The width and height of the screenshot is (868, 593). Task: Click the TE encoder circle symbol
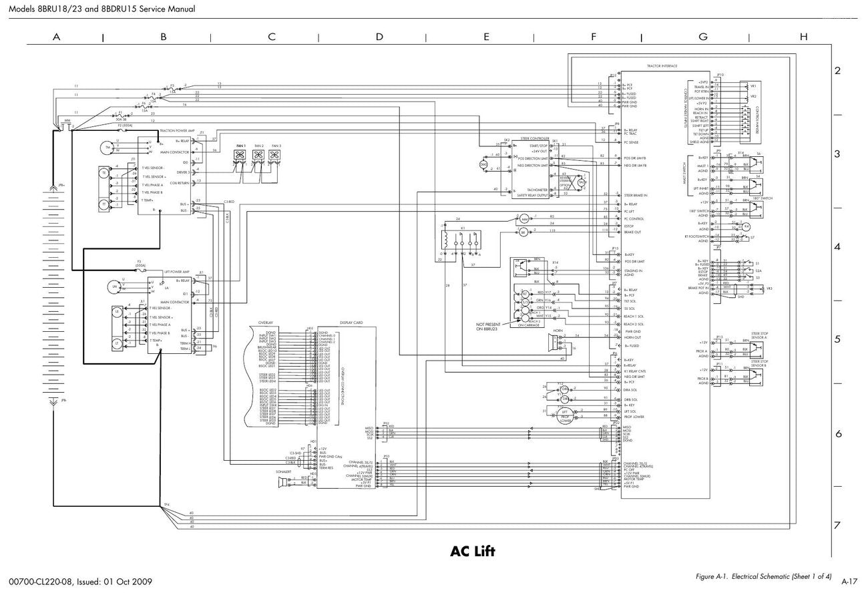[x=103, y=173]
